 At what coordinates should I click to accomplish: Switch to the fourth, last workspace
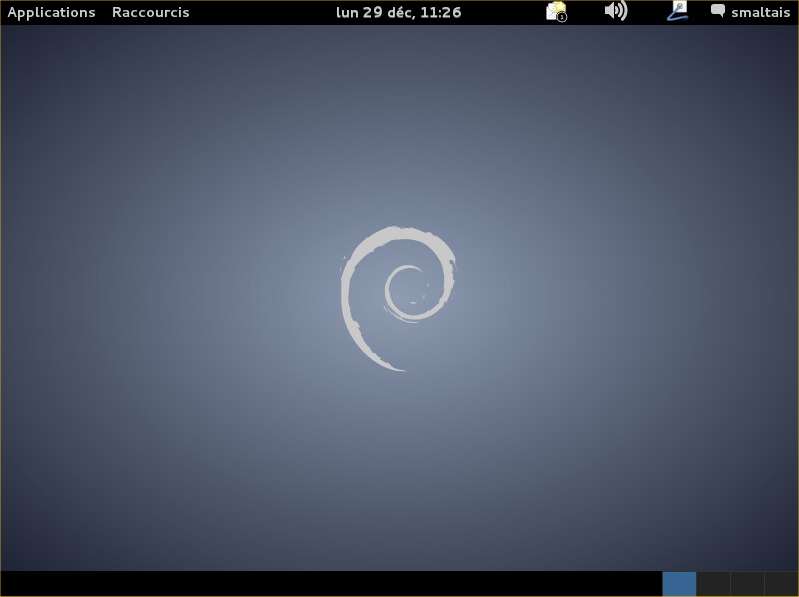pos(781,584)
